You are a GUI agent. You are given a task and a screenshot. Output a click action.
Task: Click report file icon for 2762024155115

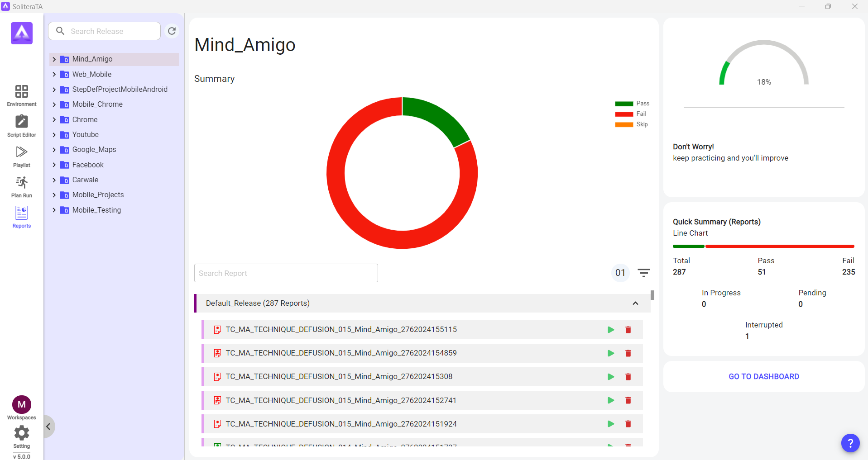click(217, 330)
